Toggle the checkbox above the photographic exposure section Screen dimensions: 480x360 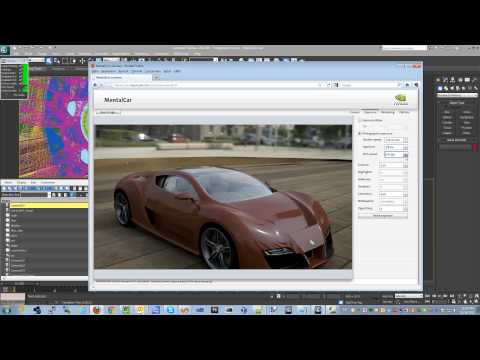point(360,120)
